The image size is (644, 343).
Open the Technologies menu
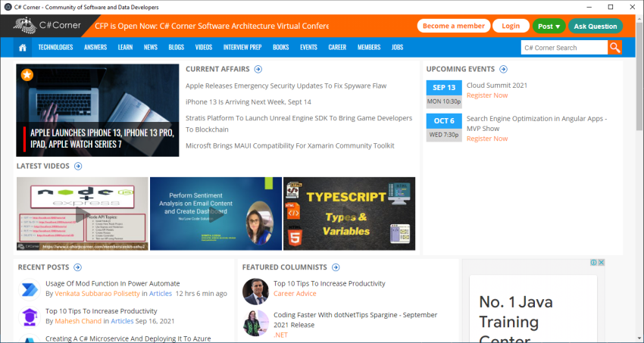(55, 48)
